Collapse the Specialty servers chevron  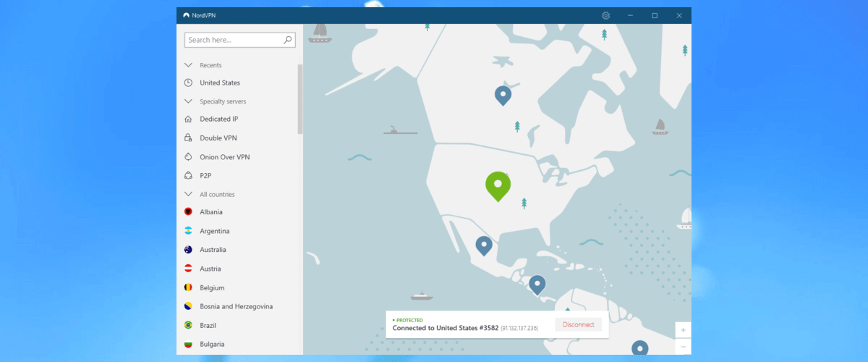(x=188, y=101)
